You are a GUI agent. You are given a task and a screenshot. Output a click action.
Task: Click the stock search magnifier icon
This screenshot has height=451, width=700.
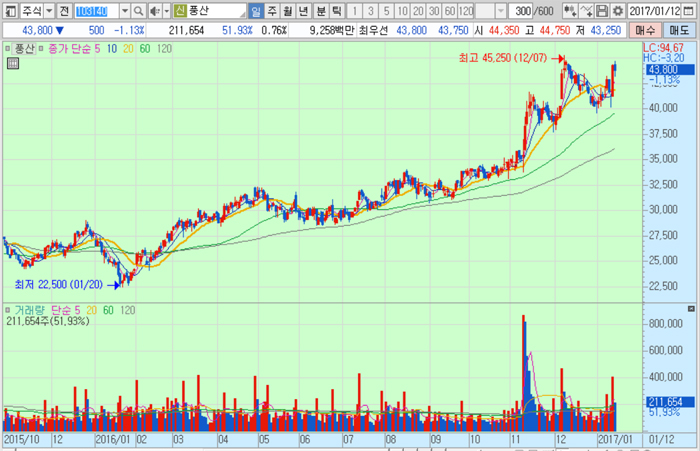139,10
